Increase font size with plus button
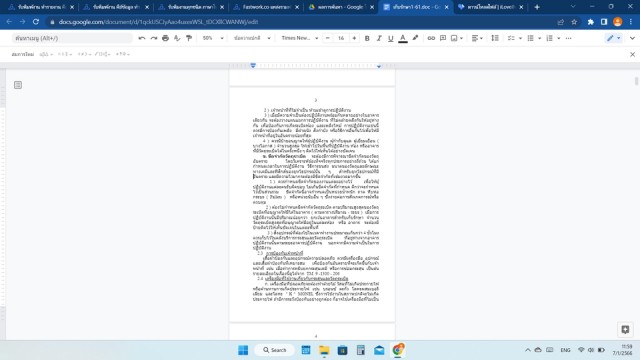The height and width of the screenshot is (360, 640). point(354,38)
